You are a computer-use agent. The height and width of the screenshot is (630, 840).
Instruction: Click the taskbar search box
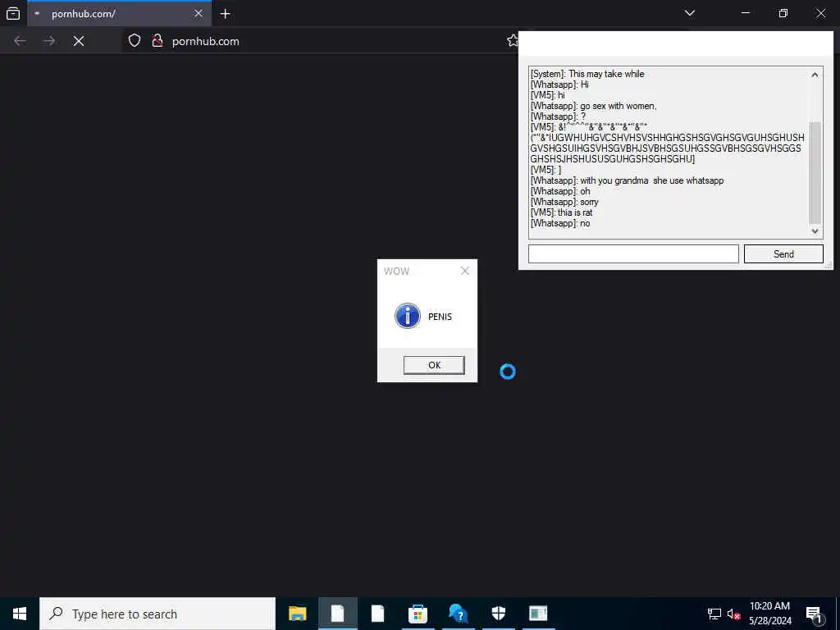(x=157, y=614)
